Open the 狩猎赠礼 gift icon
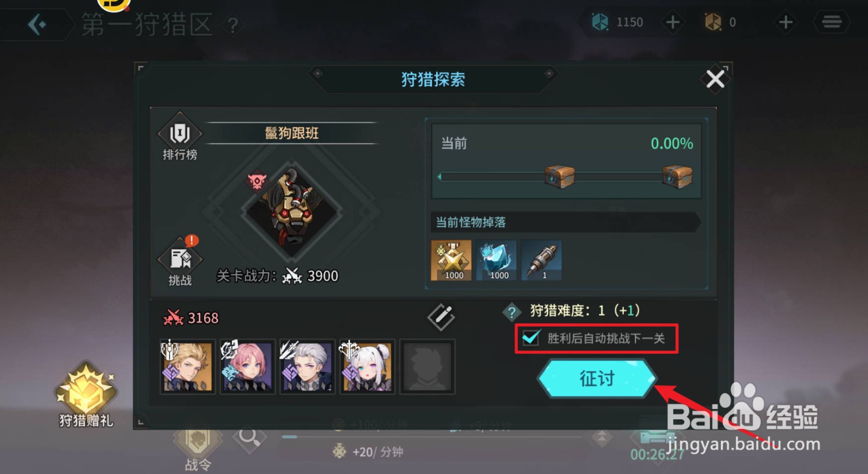 [x=86, y=395]
